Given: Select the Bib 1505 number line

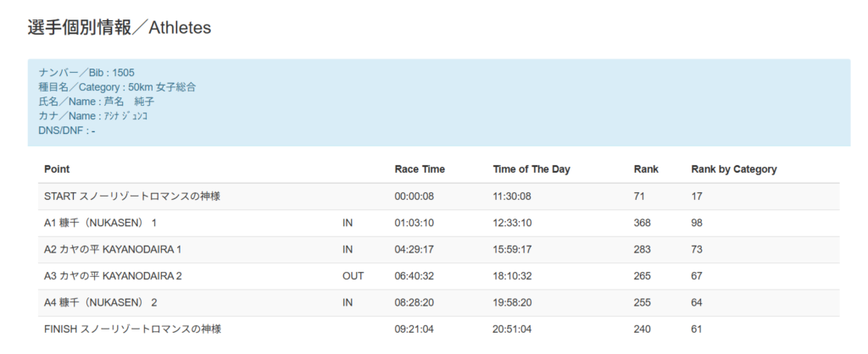Looking at the screenshot, I should tap(86, 73).
